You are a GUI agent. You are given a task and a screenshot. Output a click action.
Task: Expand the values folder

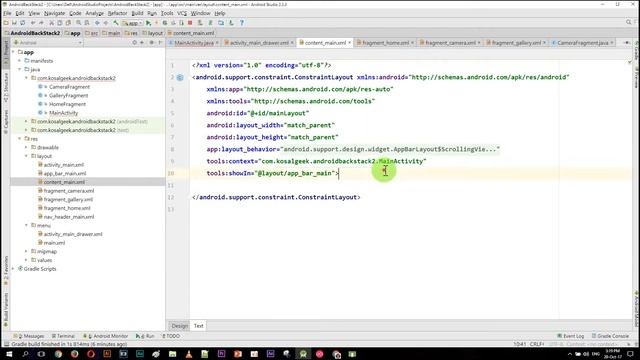pos(27,260)
